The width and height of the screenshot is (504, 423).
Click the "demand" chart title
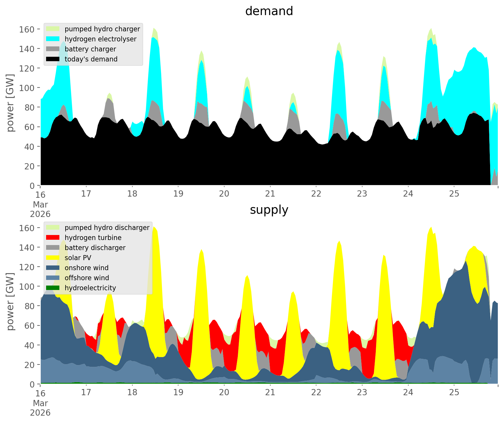tap(269, 11)
